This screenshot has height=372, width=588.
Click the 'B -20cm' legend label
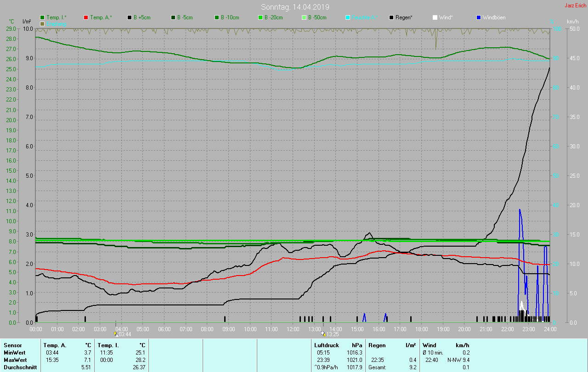[274, 17]
